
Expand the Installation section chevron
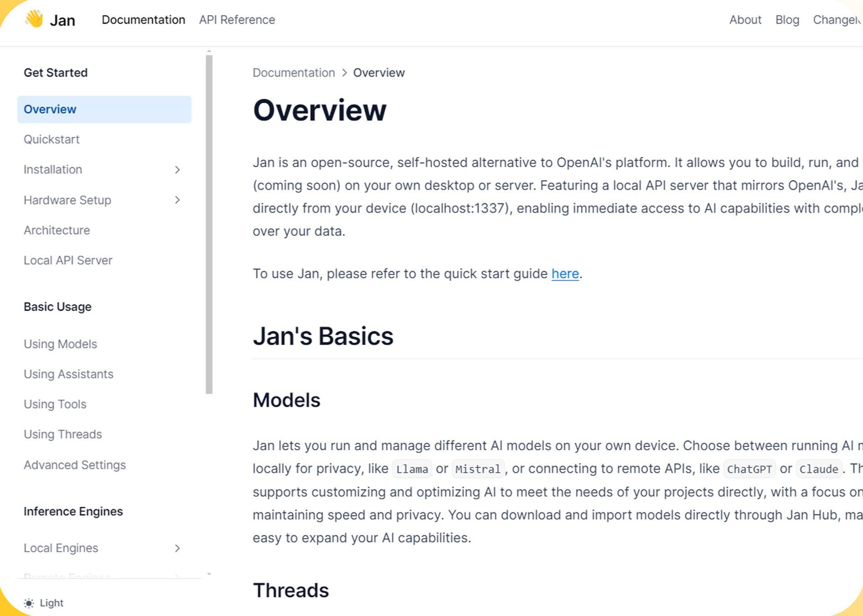177,169
